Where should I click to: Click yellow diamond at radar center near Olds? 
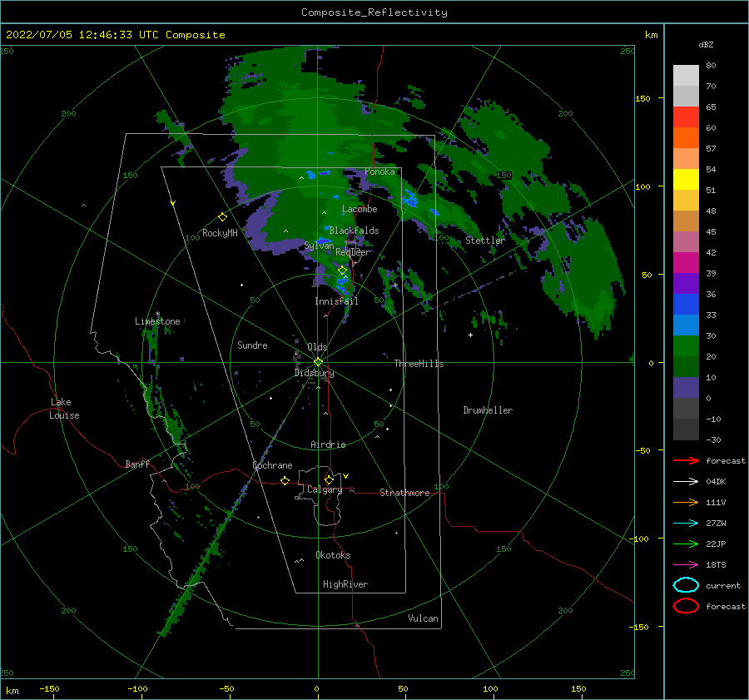tap(318, 362)
